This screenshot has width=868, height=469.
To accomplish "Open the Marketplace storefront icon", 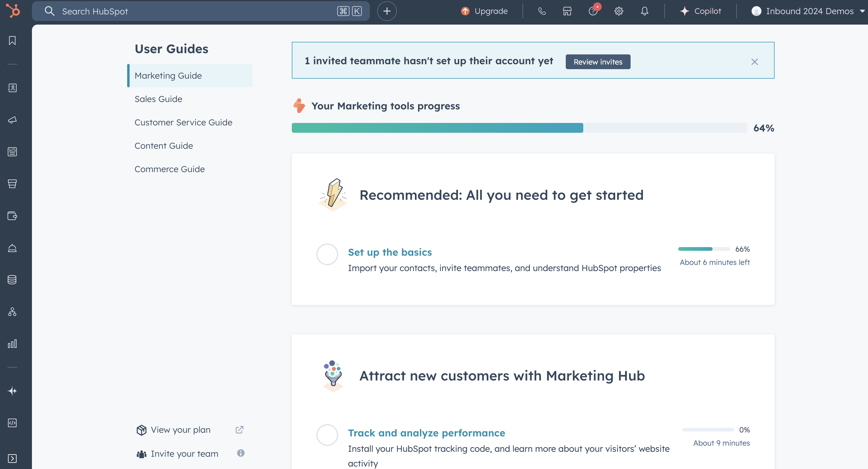I will tap(567, 11).
